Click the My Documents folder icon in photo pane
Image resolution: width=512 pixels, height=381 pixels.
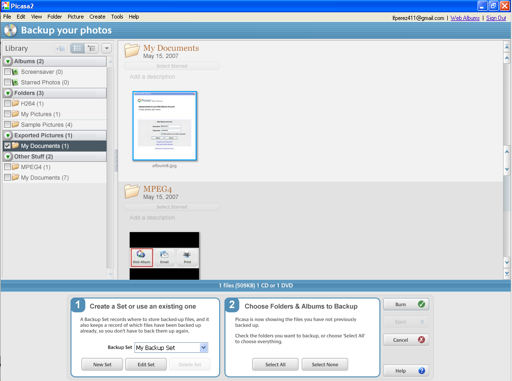tap(132, 51)
